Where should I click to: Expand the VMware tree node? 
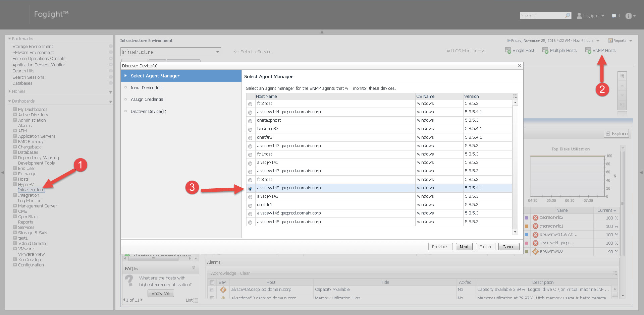click(x=15, y=249)
